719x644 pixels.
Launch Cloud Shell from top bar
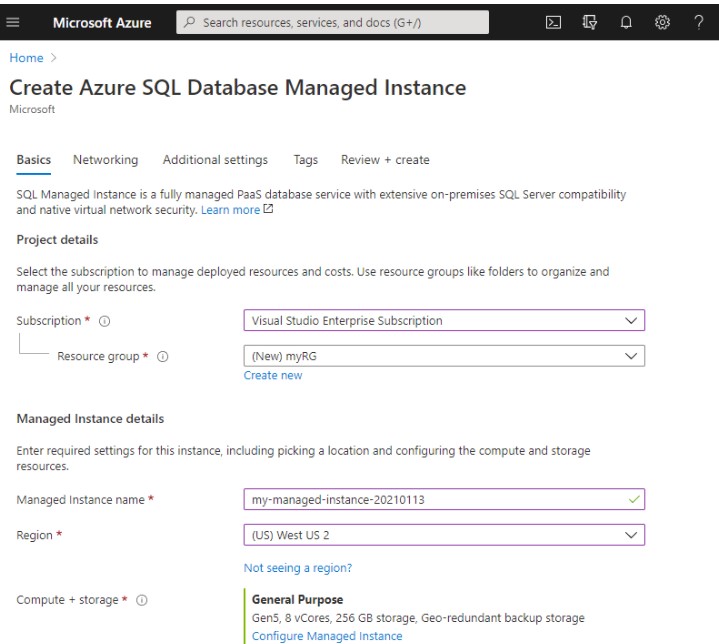[553, 22]
